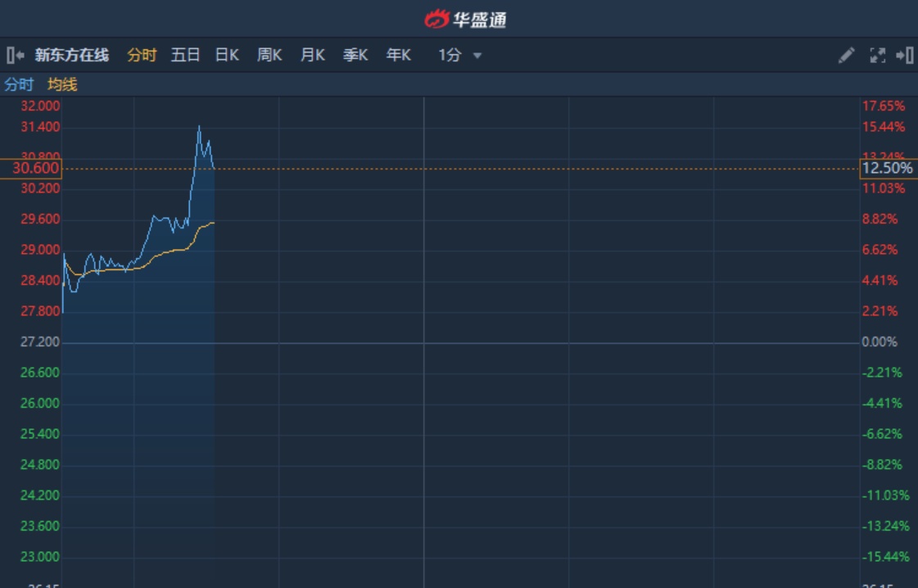This screenshot has height=588, width=918.
Task: Show the 月K monthly chart
Action: (x=312, y=56)
